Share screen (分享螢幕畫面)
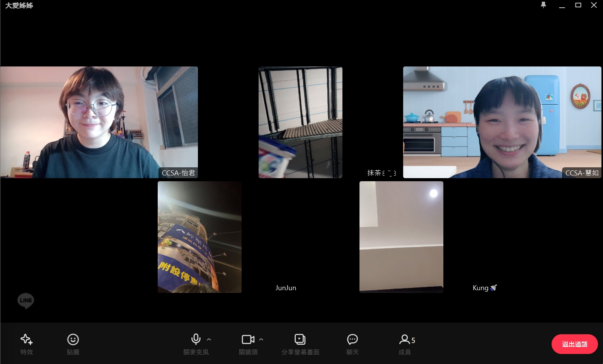The width and height of the screenshot is (603, 364). 300,340
